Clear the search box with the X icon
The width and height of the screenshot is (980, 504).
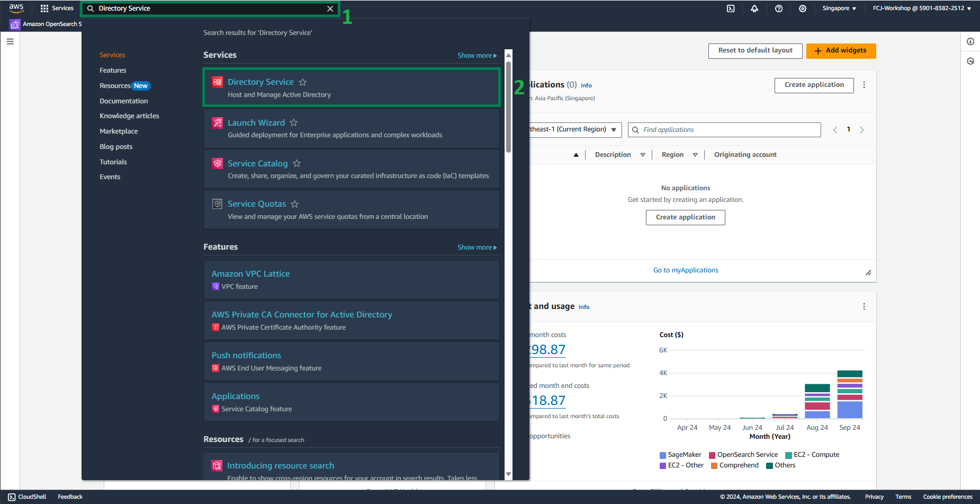coord(330,8)
